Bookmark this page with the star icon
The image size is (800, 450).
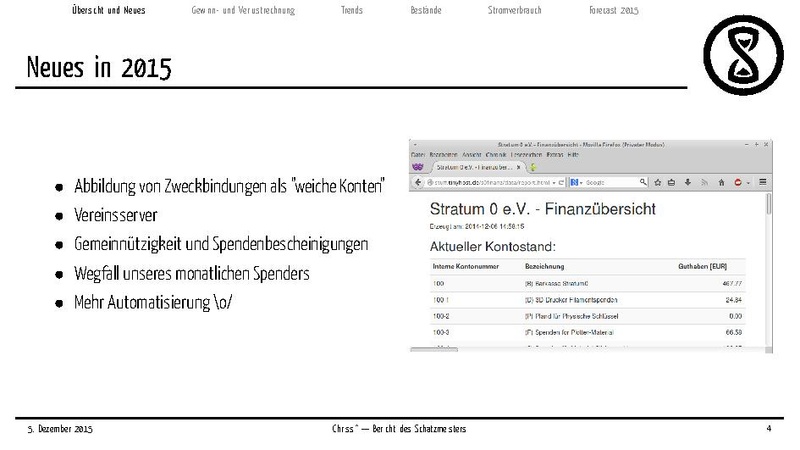point(658,182)
